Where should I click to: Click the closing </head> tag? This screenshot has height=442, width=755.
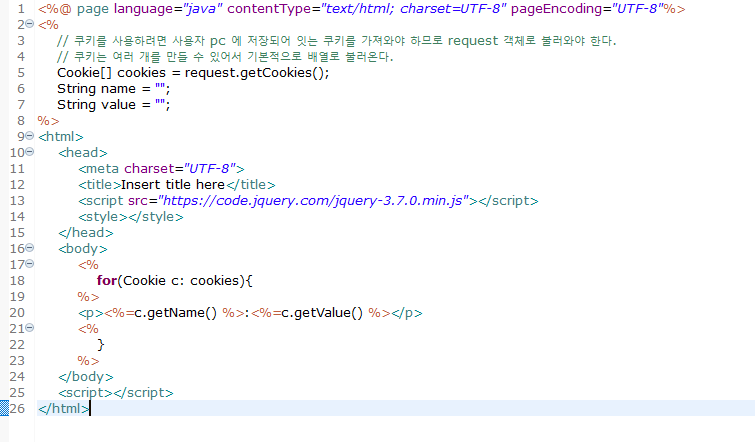tap(86, 233)
